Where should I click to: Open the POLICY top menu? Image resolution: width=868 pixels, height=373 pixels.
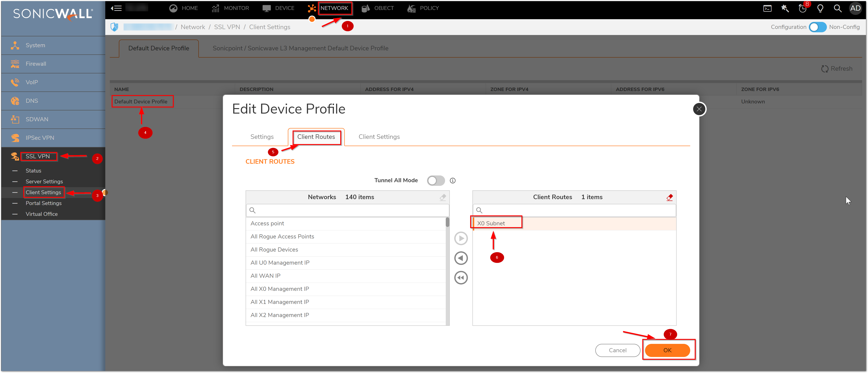423,8
